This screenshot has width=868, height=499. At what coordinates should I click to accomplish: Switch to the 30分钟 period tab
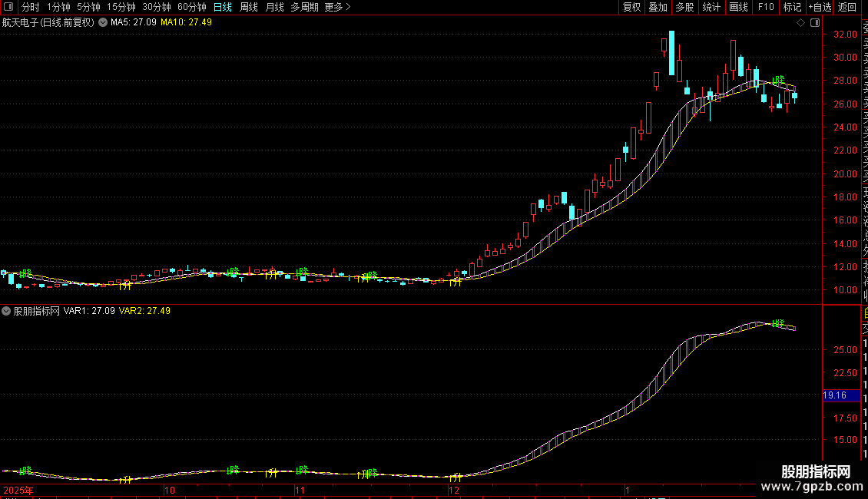coord(157,7)
